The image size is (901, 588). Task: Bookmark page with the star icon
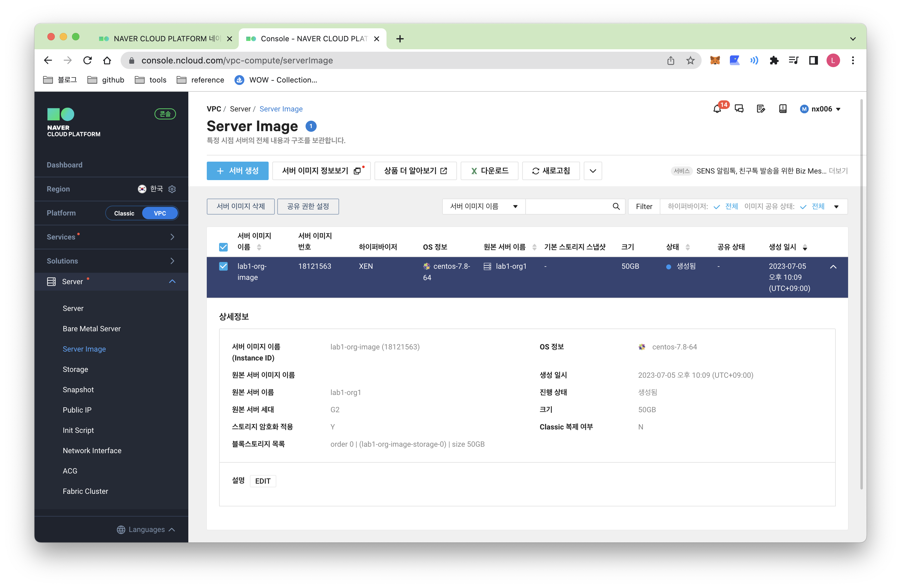click(x=690, y=61)
